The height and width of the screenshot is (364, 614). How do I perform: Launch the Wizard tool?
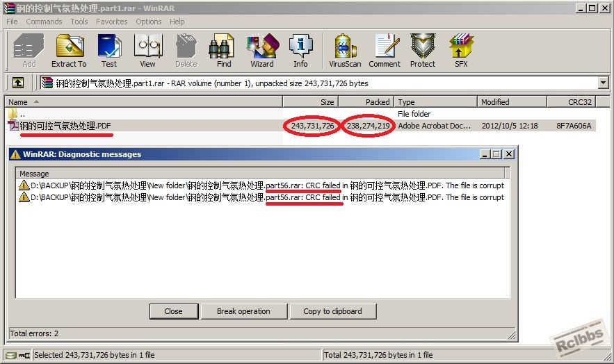262,50
